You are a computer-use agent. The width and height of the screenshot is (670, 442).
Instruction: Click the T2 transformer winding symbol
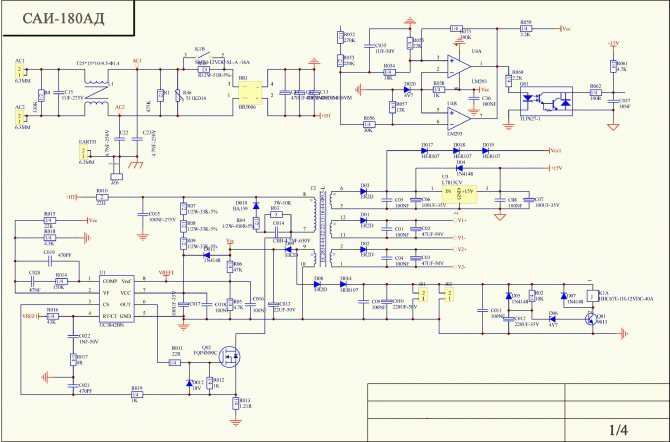coord(316,231)
